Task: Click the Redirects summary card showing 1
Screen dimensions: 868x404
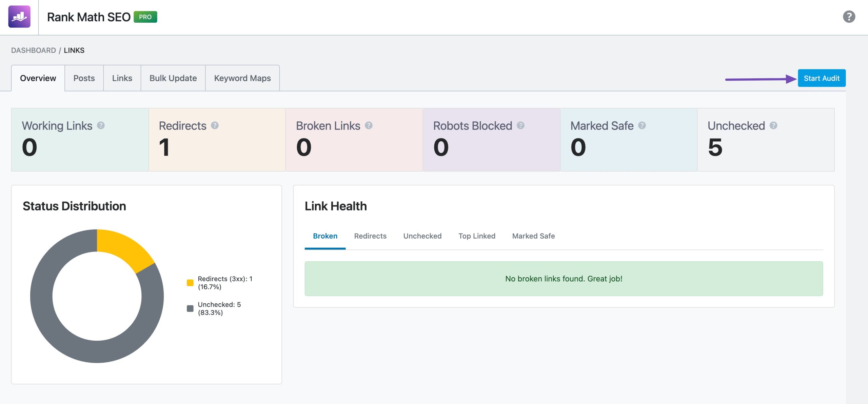Action: click(x=217, y=140)
